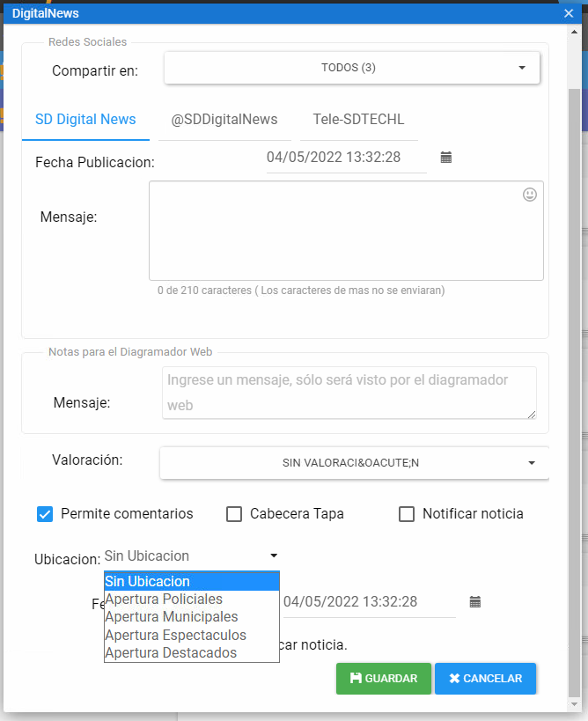Enable the Cabecera Tapa checkbox
588x721 pixels.
pyautogui.click(x=234, y=514)
